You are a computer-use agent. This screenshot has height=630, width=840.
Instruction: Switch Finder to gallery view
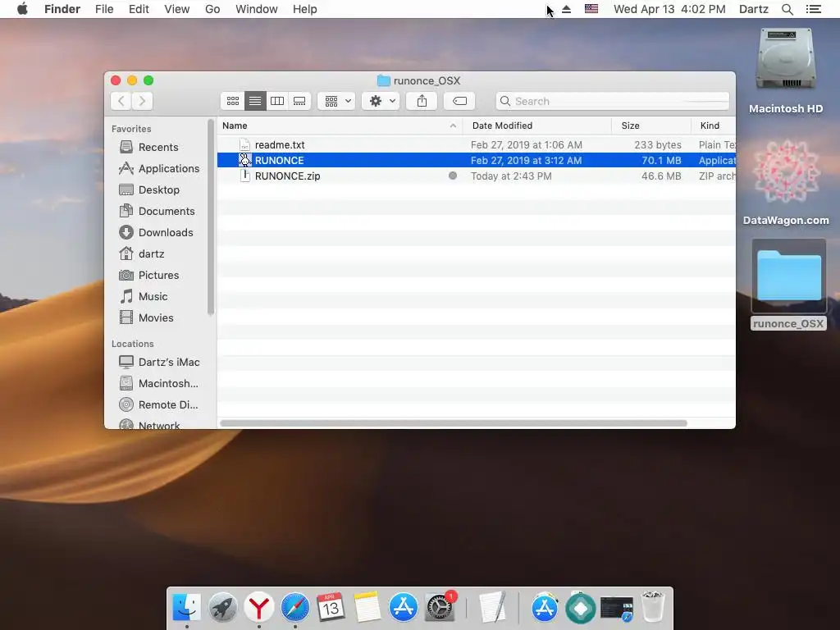(x=299, y=101)
